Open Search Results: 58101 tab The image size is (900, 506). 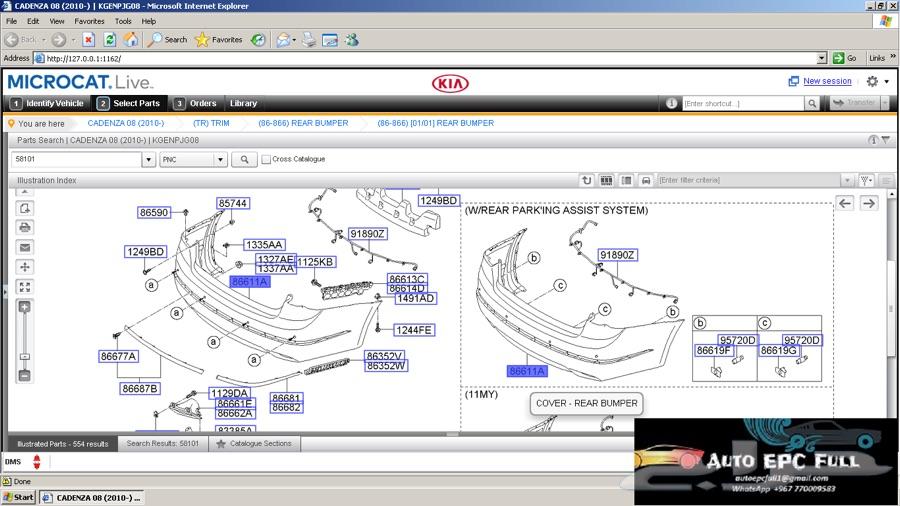[162, 443]
